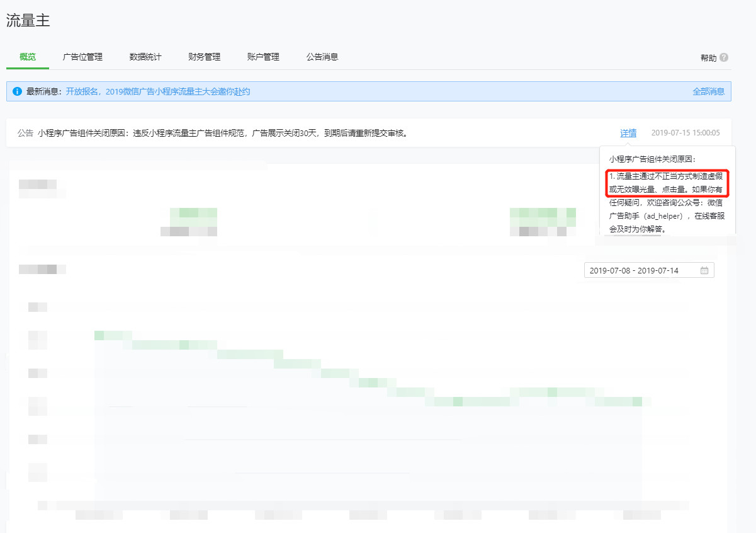Screen dimensions: 756x533
Task: Click the 帮助 text link
Action: pyautogui.click(x=708, y=58)
